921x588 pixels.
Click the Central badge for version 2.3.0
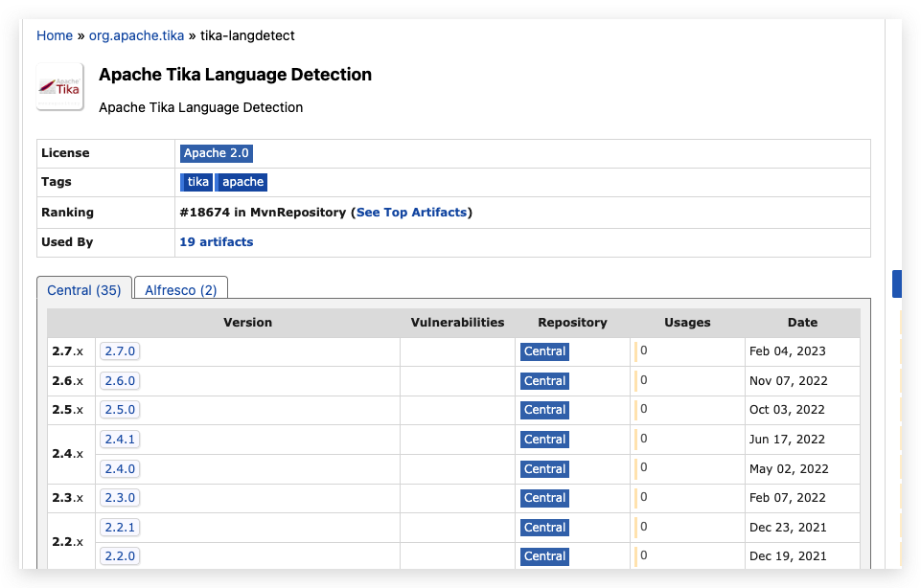tap(544, 498)
